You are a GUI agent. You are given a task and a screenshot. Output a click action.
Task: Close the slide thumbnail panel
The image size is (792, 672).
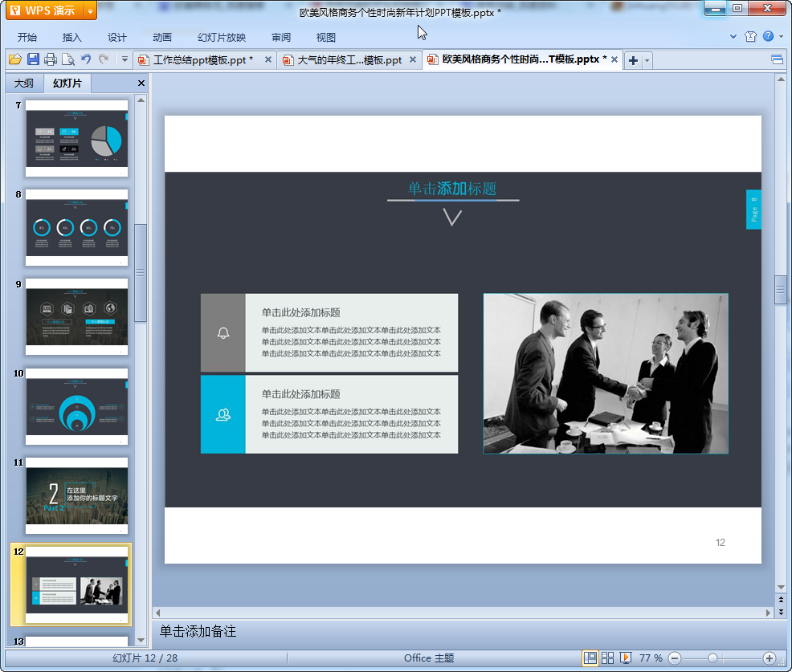pos(141,83)
